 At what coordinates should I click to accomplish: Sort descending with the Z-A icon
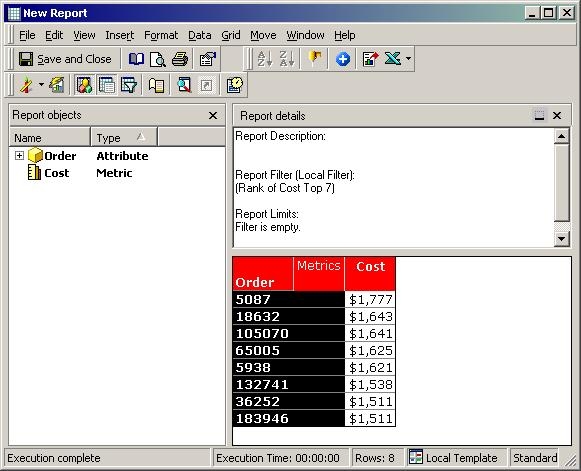(287, 59)
